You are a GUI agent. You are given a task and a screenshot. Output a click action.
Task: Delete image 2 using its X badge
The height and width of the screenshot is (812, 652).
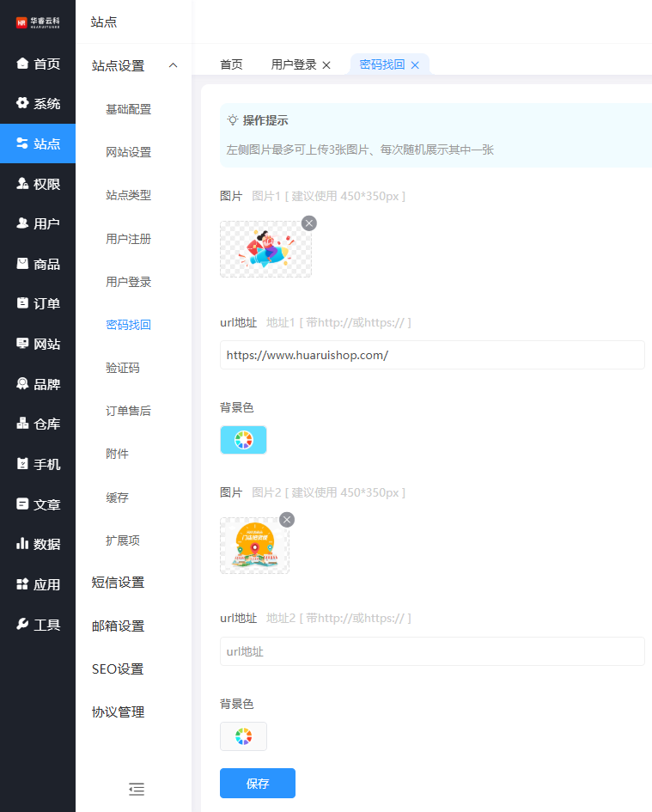click(287, 520)
